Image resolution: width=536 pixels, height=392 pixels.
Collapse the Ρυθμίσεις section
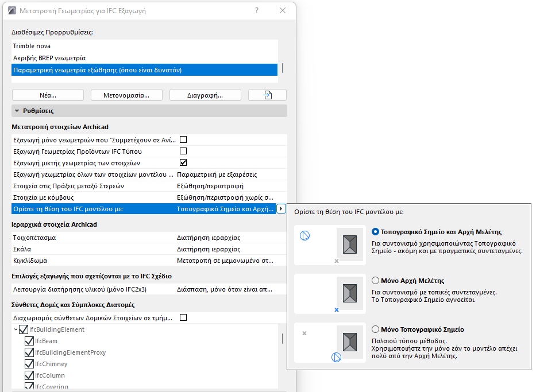coord(17,111)
